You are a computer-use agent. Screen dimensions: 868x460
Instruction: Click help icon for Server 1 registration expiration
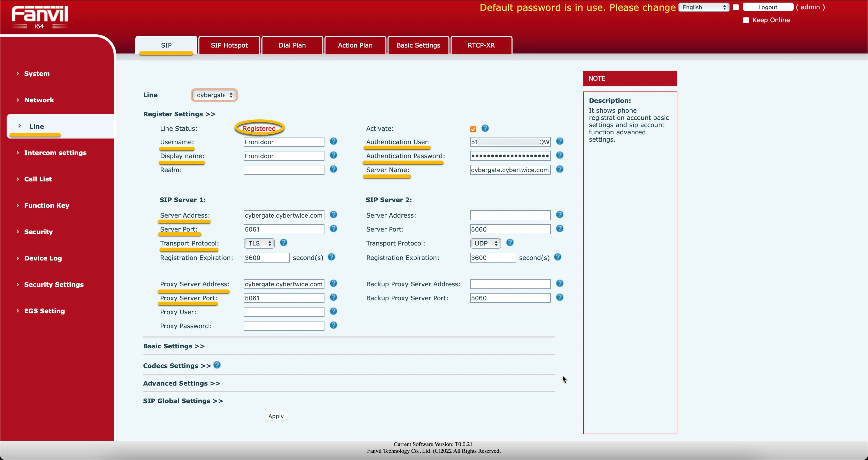[x=331, y=257]
